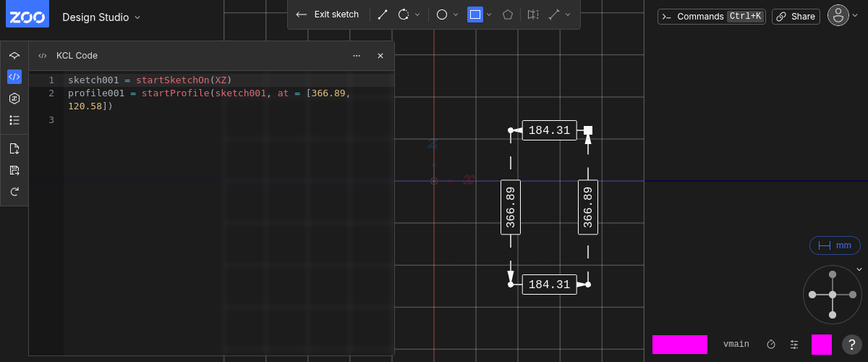
Task: Toggle the mm units button
Action: 835,245
